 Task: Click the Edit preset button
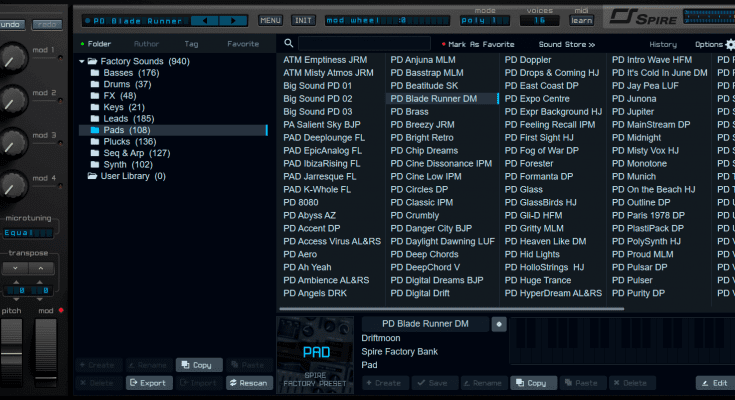pyautogui.click(x=714, y=383)
